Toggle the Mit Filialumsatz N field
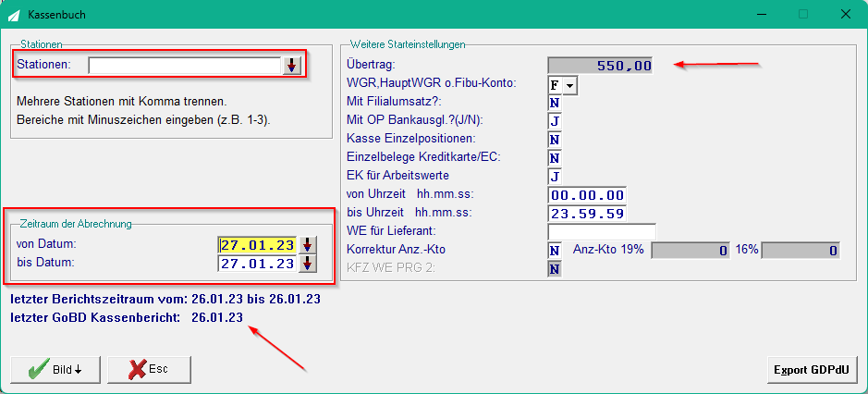Screen dimensions: 868x394 [555, 103]
